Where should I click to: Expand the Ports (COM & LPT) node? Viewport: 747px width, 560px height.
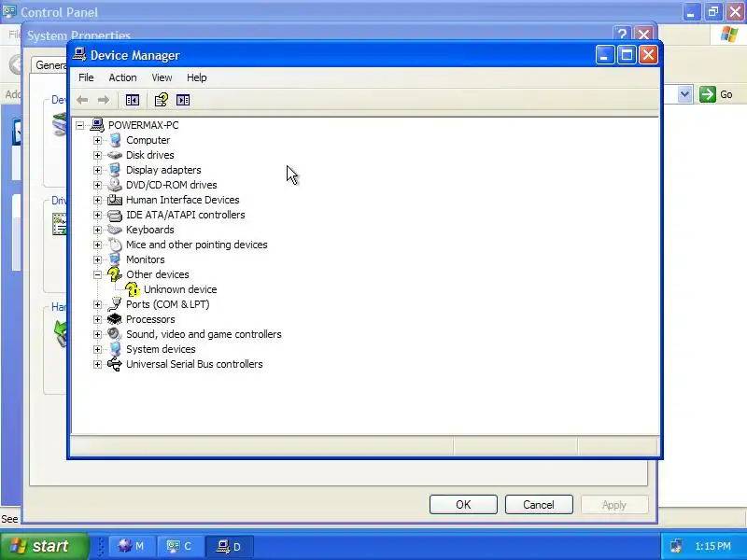98,304
